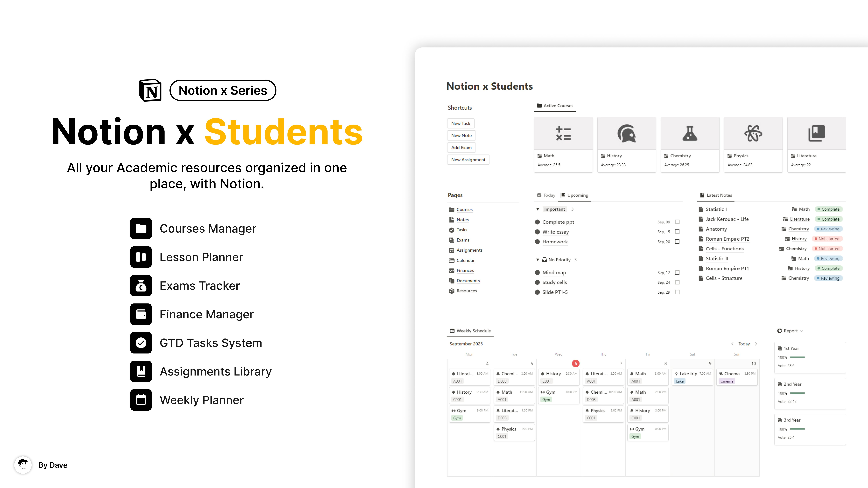Click the Not started tag for Cells - Functions
868x488 pixels.
[x=827, y=249]
